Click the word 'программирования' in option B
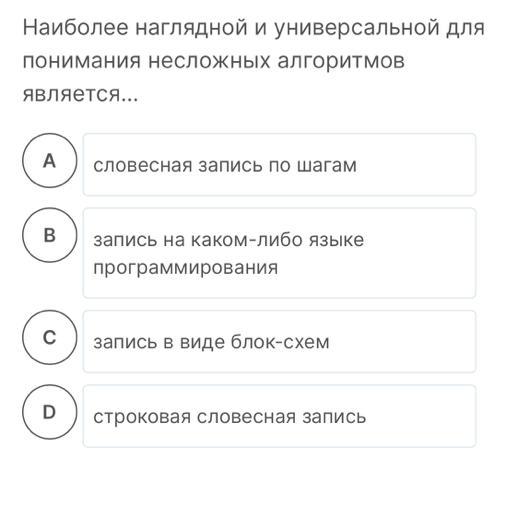 click(x=186, y=267)
